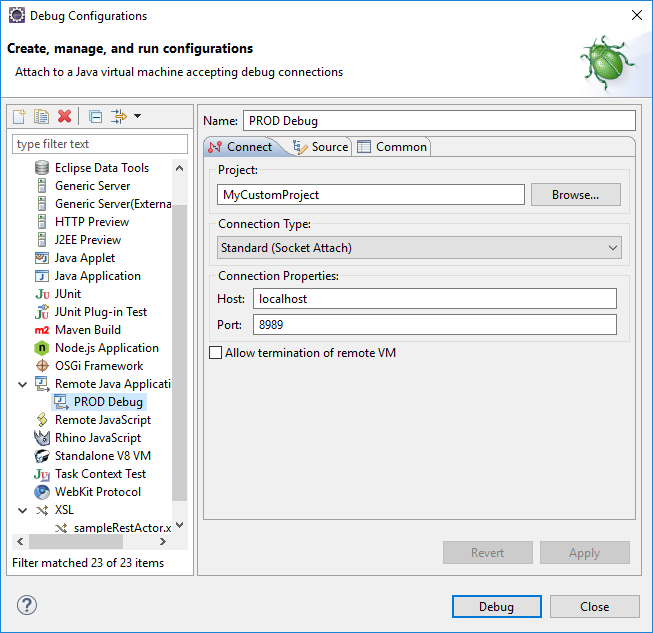Select Maven Build in the tree

(x=88, y=330)
